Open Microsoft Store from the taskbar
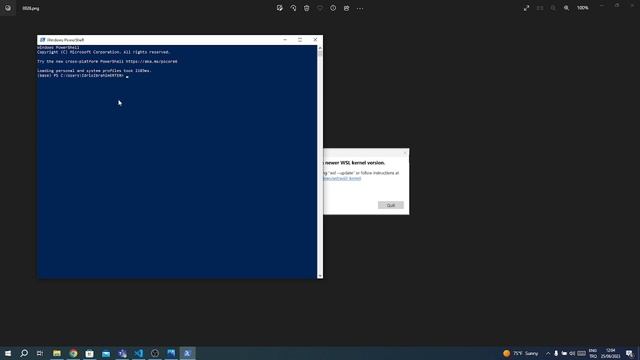This screenshot has width=640, height=360. (90, 353)
